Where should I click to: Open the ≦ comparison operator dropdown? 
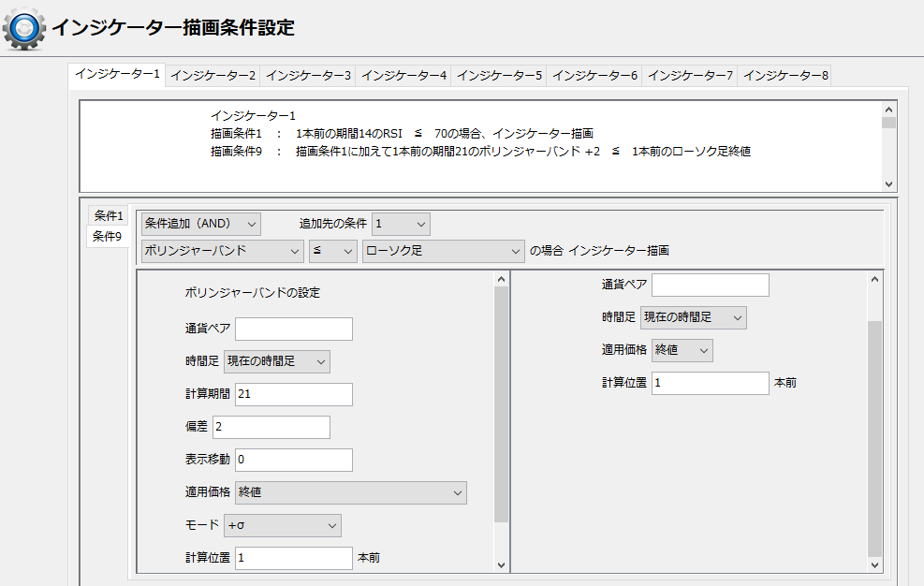(332, 251)
